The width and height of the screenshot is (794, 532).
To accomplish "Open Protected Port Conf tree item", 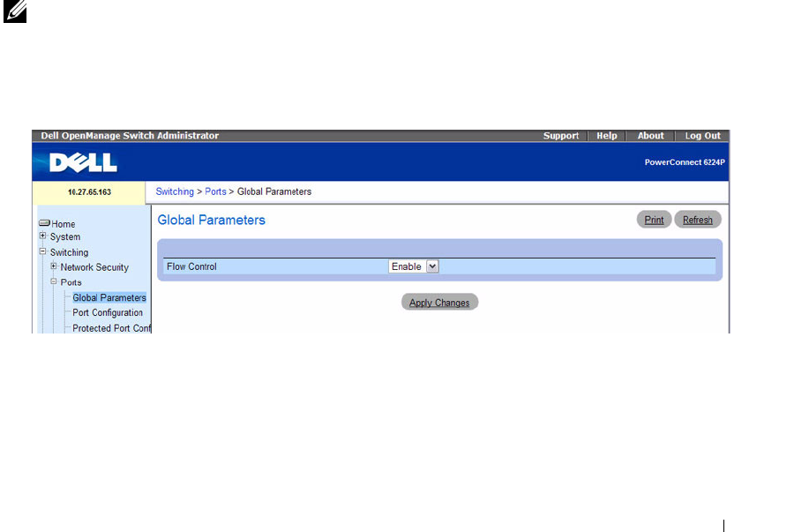I will tap(111, 328).
